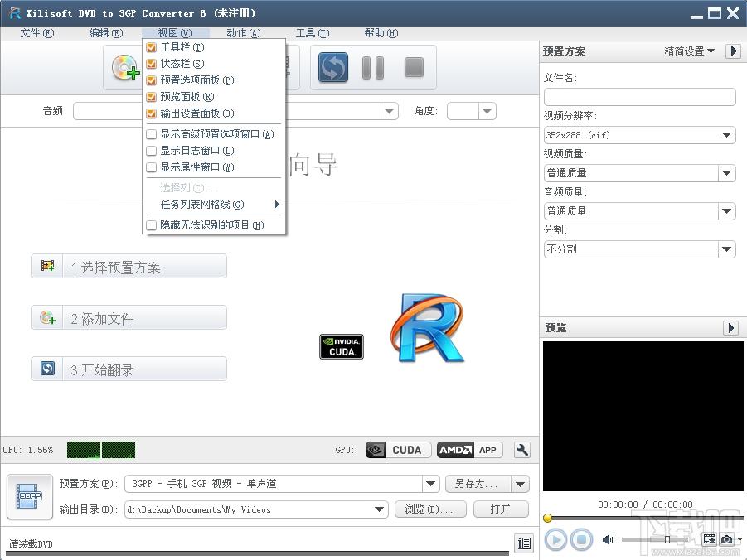This screenshot has width=747, height=560.
Task: Open the 精简设置 dropdown
Action: pos(689,51)
